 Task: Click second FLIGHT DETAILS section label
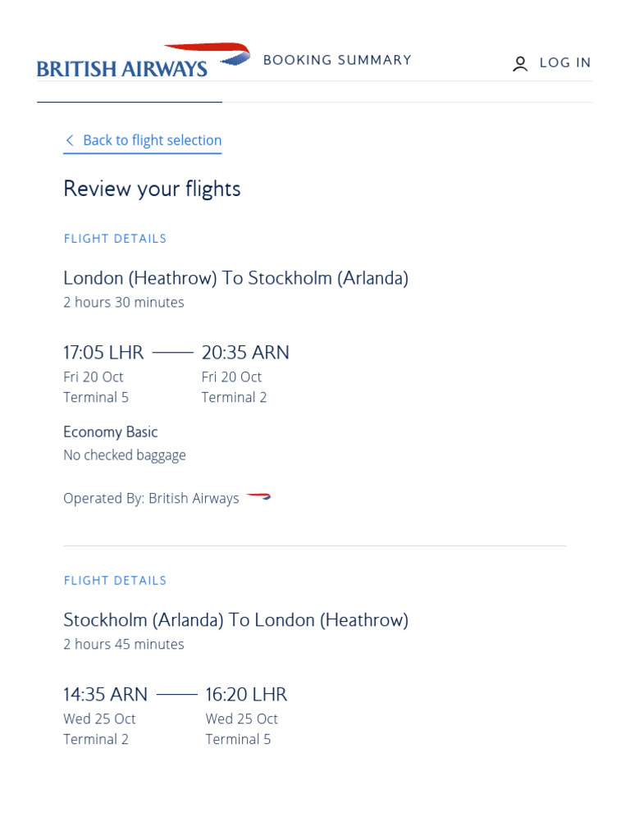click(115, 581)
